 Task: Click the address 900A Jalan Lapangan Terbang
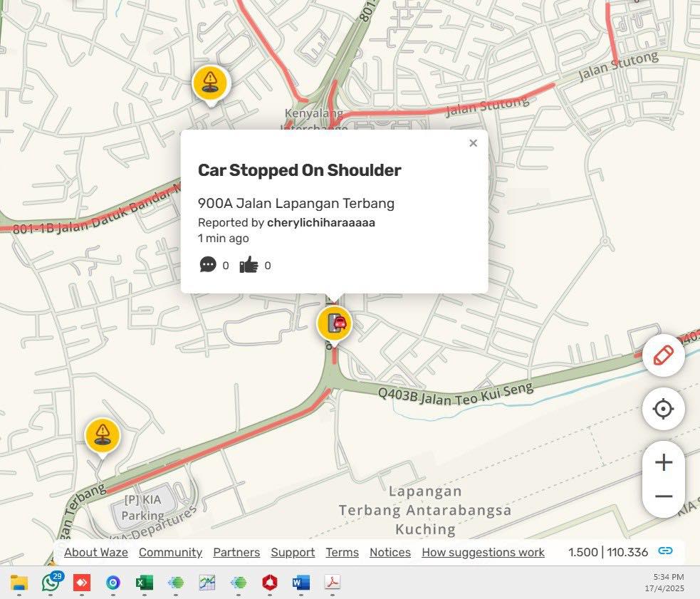(x=296, y=203)
